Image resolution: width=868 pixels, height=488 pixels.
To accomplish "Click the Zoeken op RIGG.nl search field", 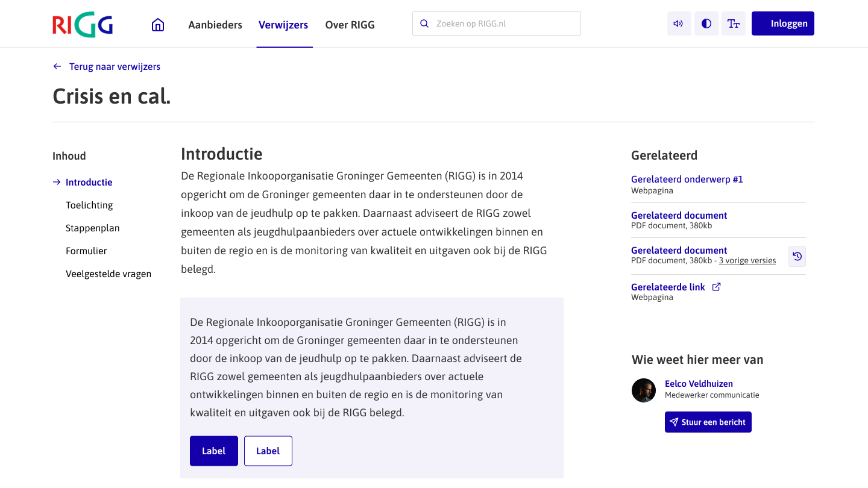I will click(x=497, y=23).
